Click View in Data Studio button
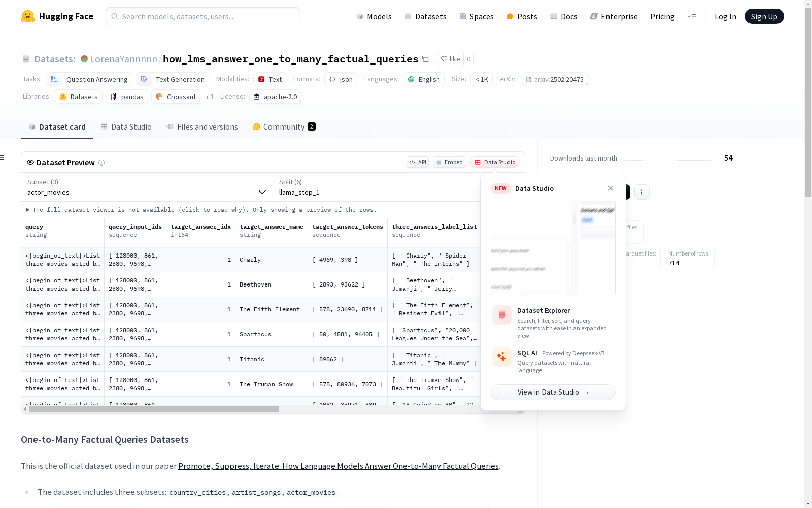 [x=553, y=392]
